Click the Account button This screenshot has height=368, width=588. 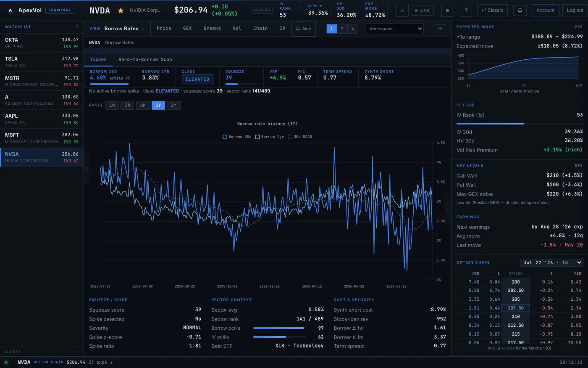545,10
